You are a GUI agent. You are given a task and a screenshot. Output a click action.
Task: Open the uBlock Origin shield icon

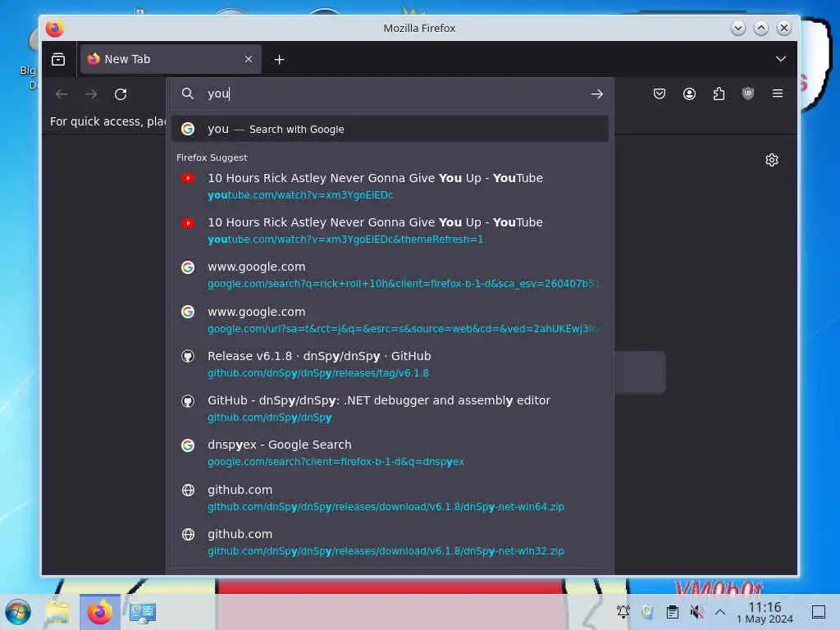pyautogui.click(x=748, y=94)
